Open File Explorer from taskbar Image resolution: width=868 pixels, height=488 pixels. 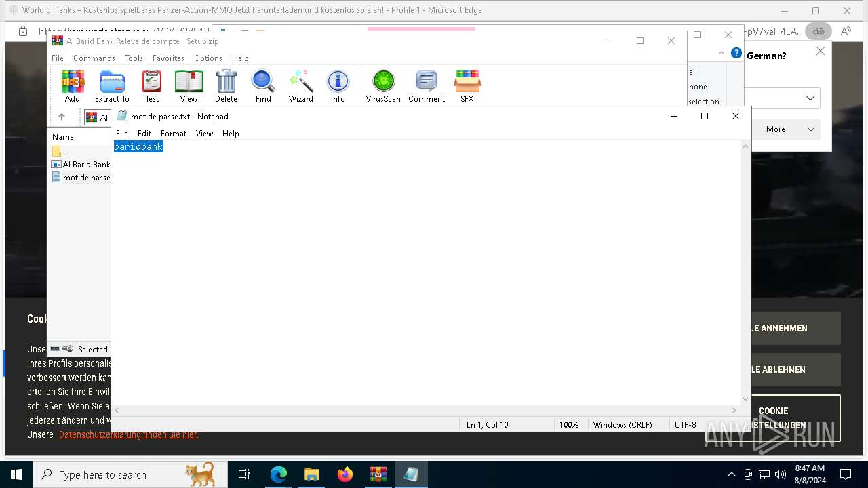coord(312,474)
